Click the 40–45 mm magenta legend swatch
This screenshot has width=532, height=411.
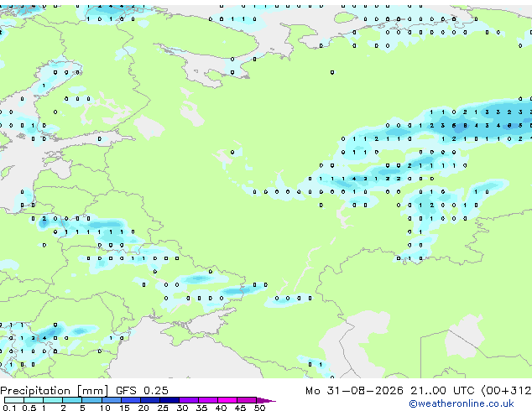click(x=227, y=400)
